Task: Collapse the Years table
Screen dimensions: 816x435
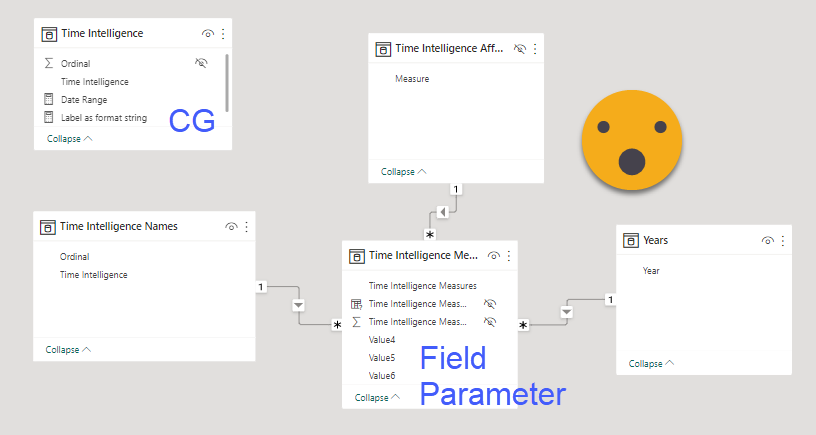Action: tap(652, 364)
